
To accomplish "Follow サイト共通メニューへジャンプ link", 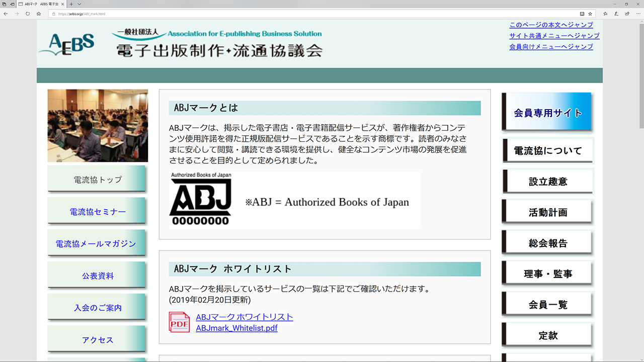I will tap(554, 36).
